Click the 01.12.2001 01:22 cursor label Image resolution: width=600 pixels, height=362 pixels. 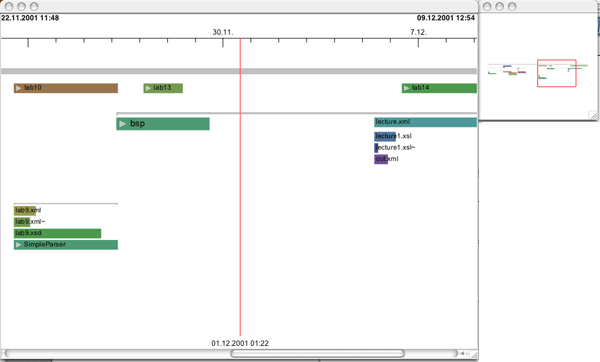pyautogui.click(x=240, y=343)
